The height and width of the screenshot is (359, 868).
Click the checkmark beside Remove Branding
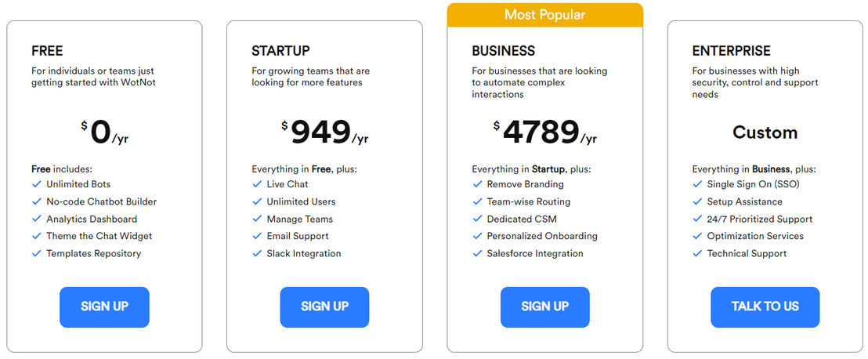coord(477,184)
